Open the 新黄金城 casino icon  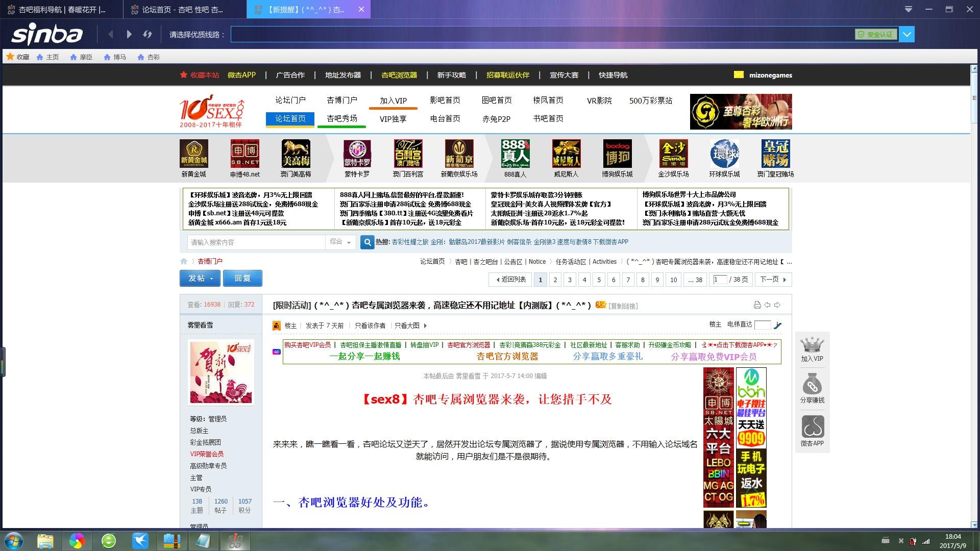193,154
